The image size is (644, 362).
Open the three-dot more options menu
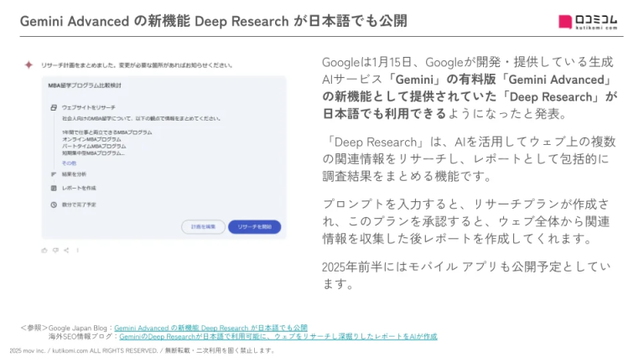tap(77, 250)
